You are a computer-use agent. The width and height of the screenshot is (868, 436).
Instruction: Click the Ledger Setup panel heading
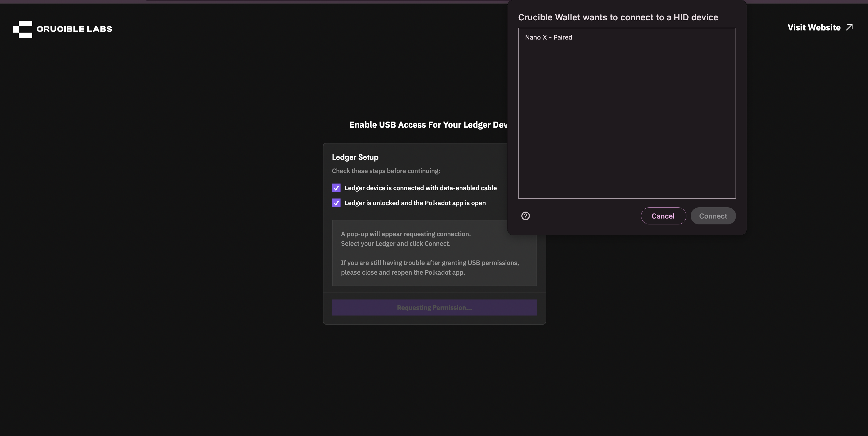click(x=355, y=157)
